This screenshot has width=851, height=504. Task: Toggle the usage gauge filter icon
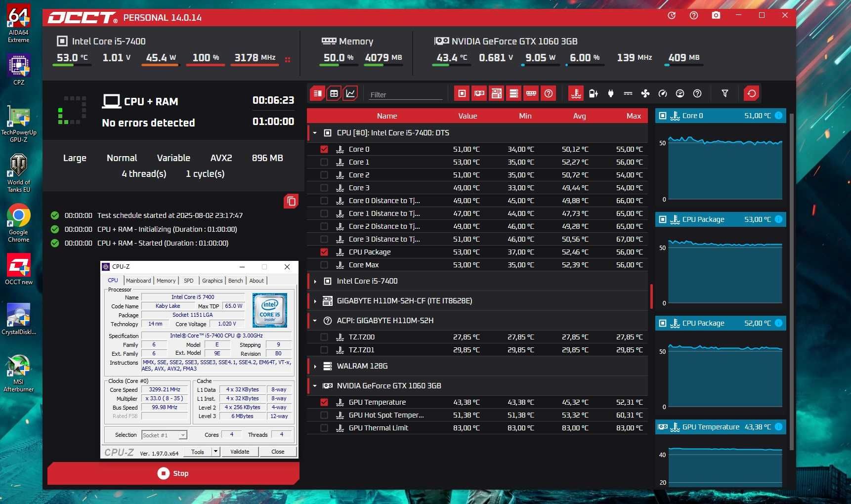tap(680, 93)
